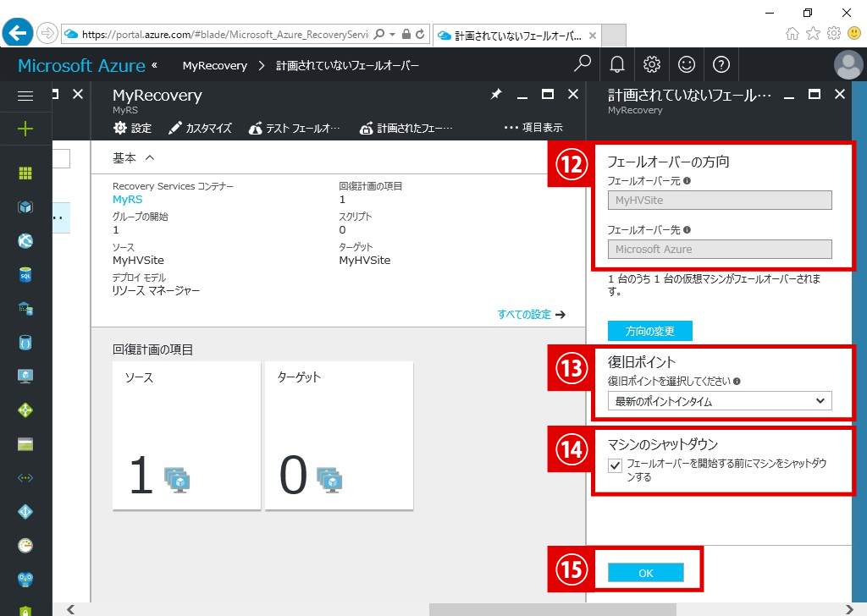Open browser favorites star icon

(x=813, y=34)
